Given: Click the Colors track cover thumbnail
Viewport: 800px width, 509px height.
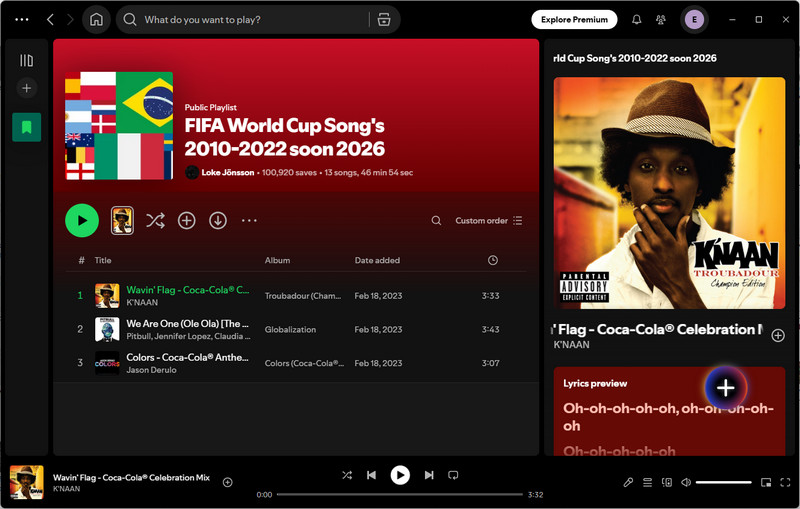Looking at the screenshot, I should (107, 363).
